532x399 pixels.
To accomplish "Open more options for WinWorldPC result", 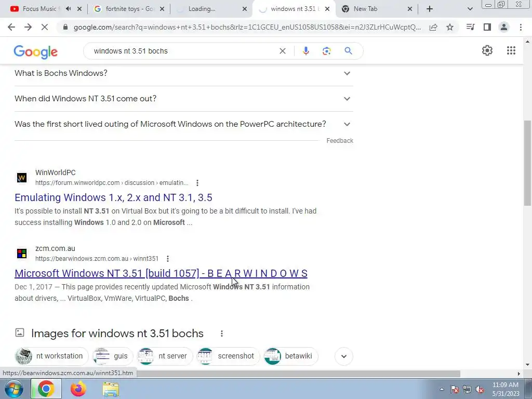I will (x=197, y=183).
